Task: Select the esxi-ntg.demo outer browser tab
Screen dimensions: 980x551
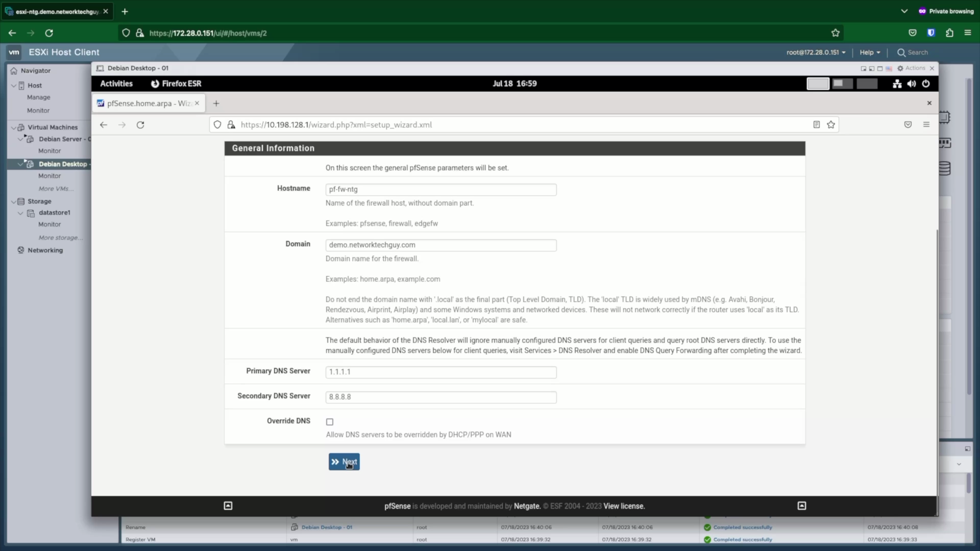Action: (57, 11)
